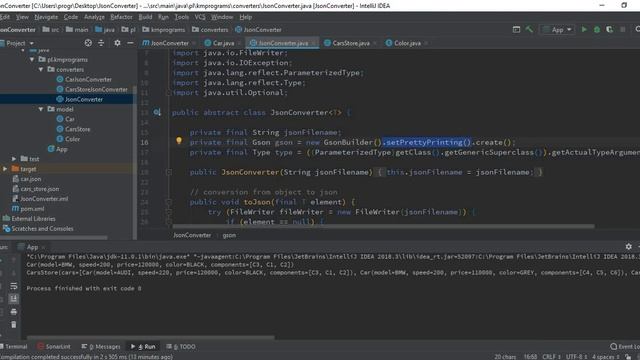Open the Navigate menu
Viewport: 640px width, 360px height.
click(46, 17)
